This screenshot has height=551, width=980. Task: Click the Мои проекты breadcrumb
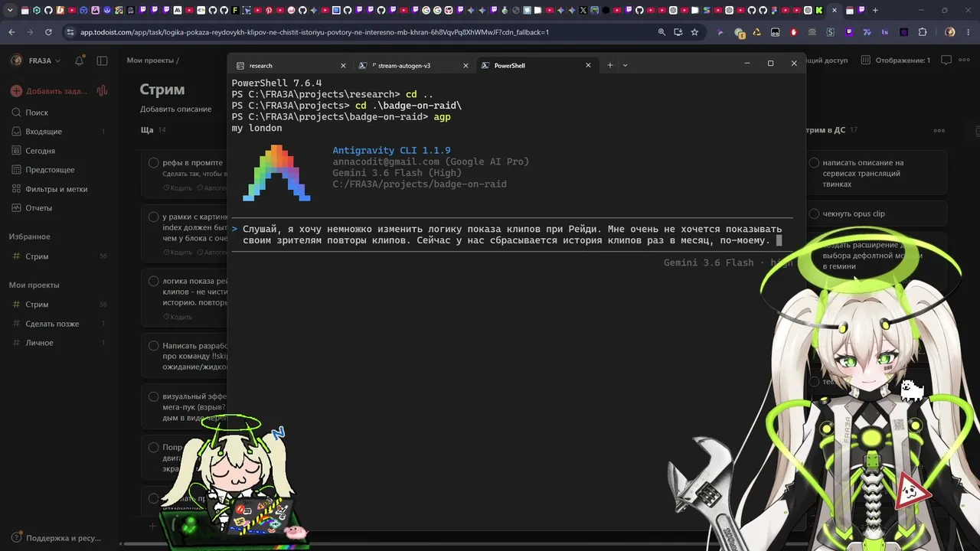(151, 60)
